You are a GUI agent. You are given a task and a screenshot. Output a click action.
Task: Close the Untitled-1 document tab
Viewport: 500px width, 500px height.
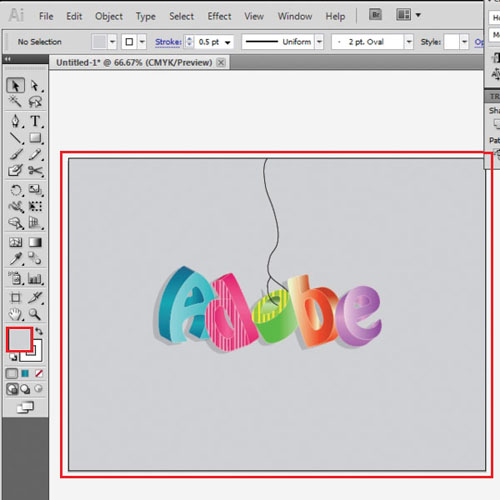pos(221,62)
